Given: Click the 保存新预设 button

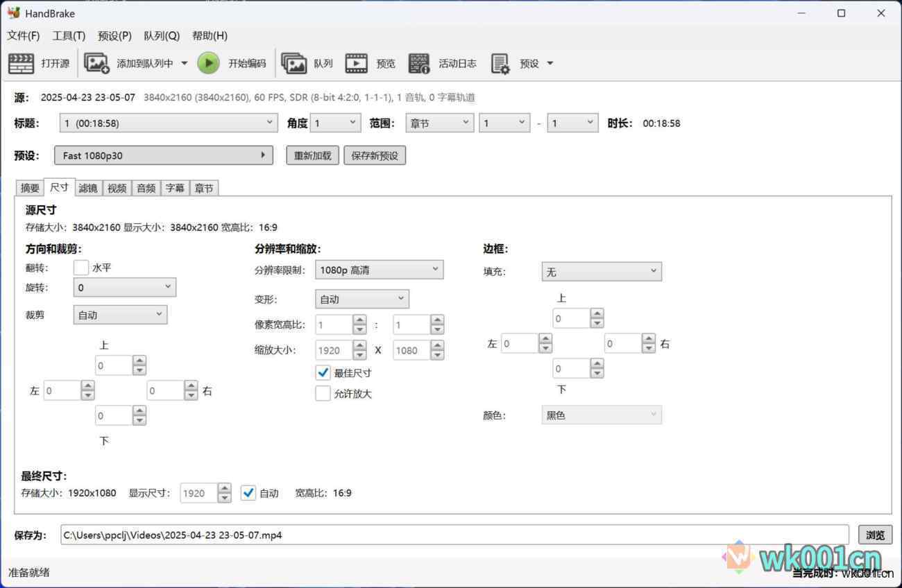Looking at the screenshot, I should coord(375,155).
